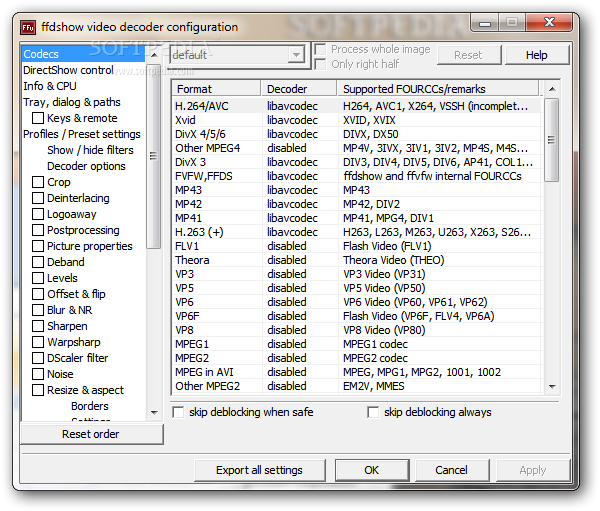Click the Decoder column header

pos(299,89)
